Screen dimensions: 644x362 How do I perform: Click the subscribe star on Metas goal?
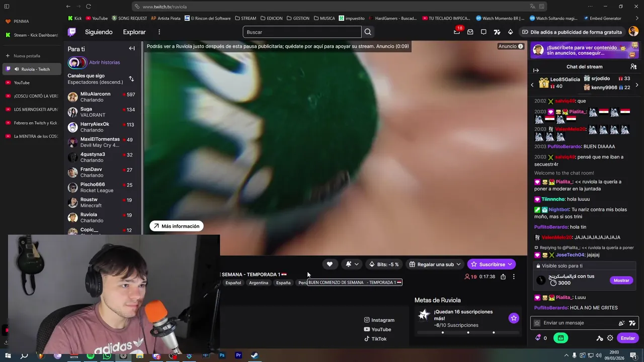point(513,318)
